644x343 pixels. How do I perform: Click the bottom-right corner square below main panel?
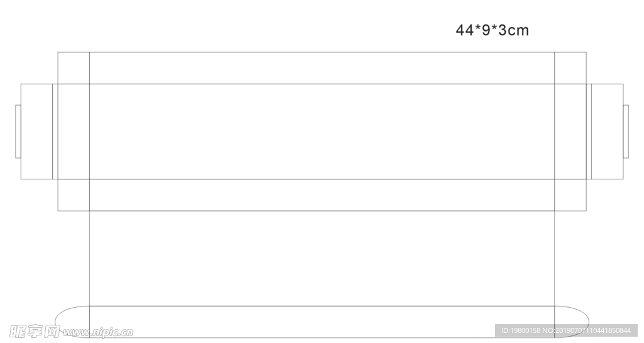(x=570, y=195)
